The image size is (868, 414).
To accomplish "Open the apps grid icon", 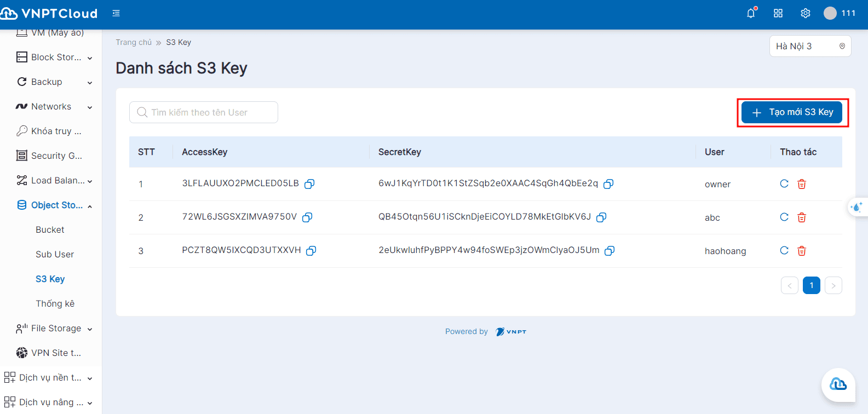I will coord(778,13).
